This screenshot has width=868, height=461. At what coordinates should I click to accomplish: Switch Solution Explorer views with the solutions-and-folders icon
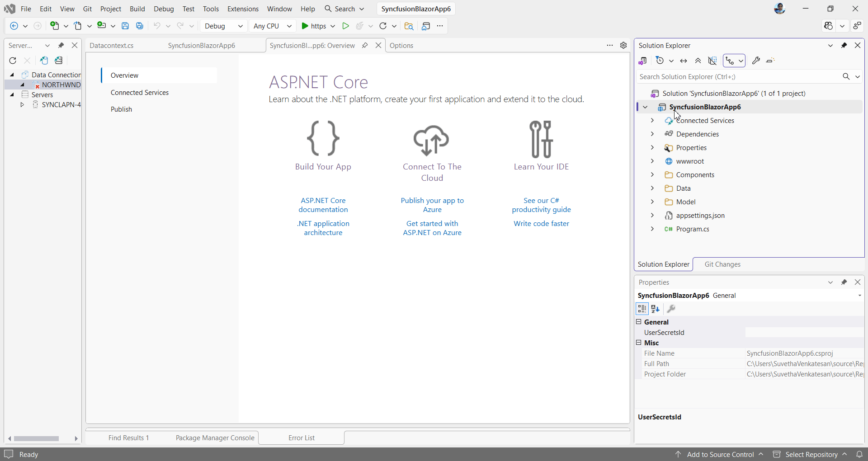coord(642,61)
